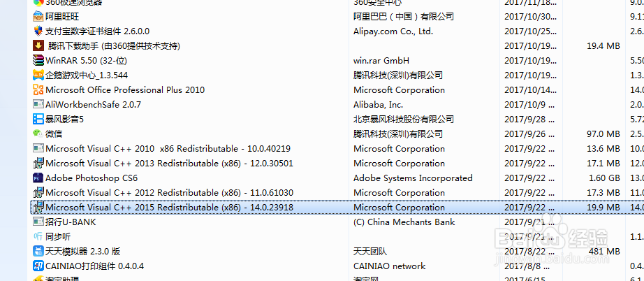This screenshot has height=281, width=644.
Task: Click the 阿里旺旺 program icon
Action: [x=38, y=17]
